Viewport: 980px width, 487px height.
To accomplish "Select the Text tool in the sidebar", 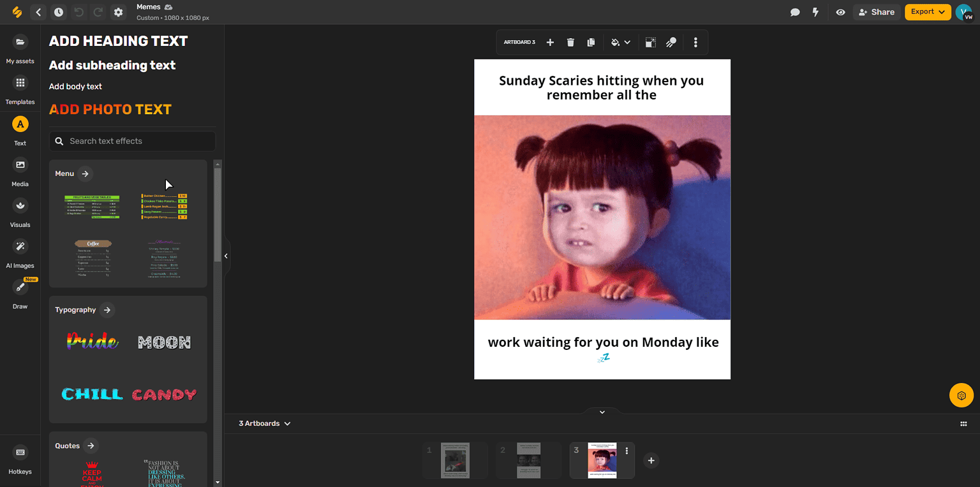I will pos(20,130).
